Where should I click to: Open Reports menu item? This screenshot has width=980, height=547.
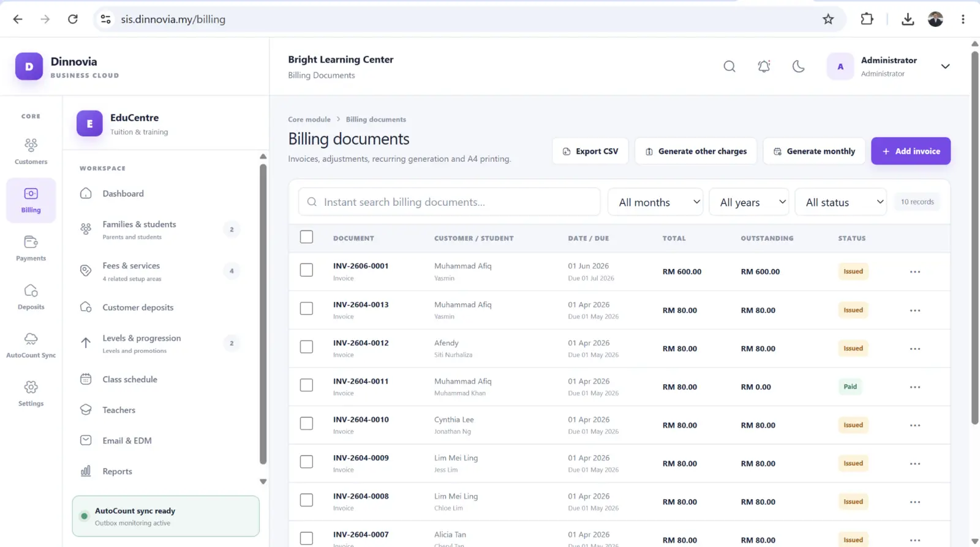[x=160, y=471]
